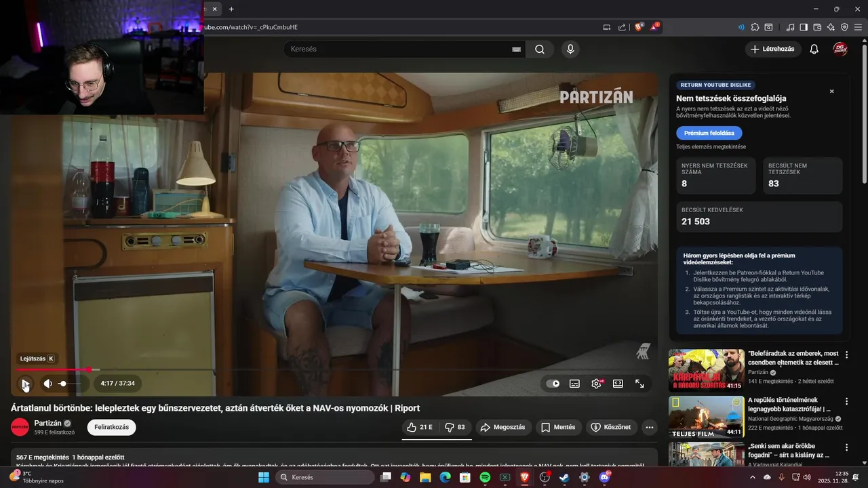Open the Leo AI sparkle icon

pos(831,27)
